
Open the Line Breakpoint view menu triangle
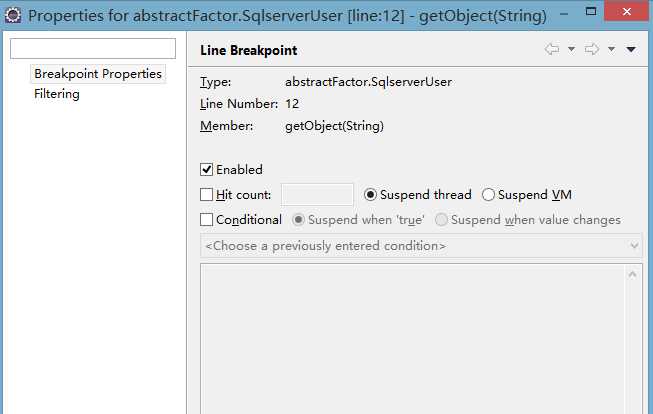tap(631, 50)
